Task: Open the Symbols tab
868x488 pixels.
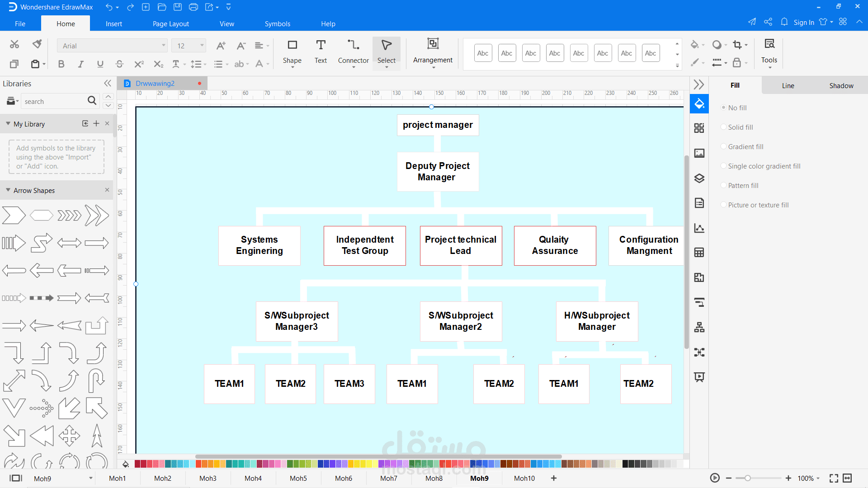Action: (278, 23)
